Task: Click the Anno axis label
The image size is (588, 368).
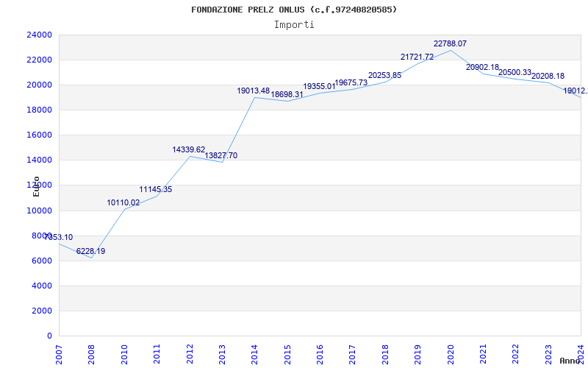Action: point(570,361)
